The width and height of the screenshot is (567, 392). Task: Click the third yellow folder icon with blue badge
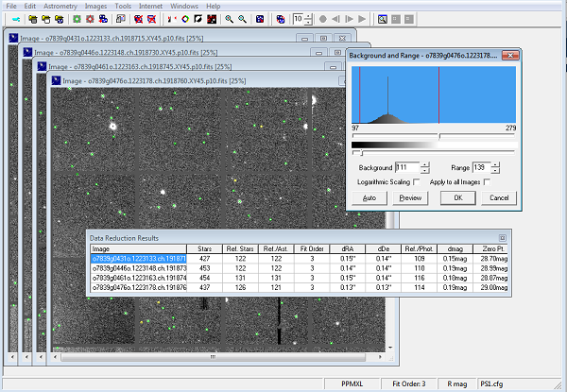tap(59, 20)
